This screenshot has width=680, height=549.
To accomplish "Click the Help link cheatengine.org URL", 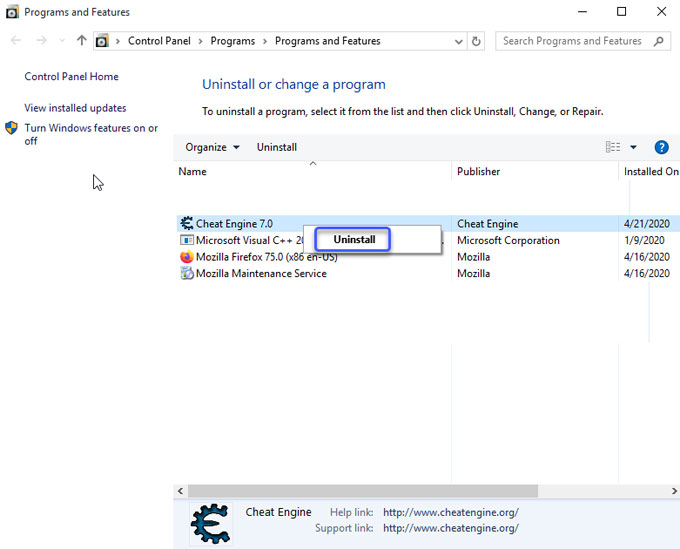I will [x=451, y=512].
